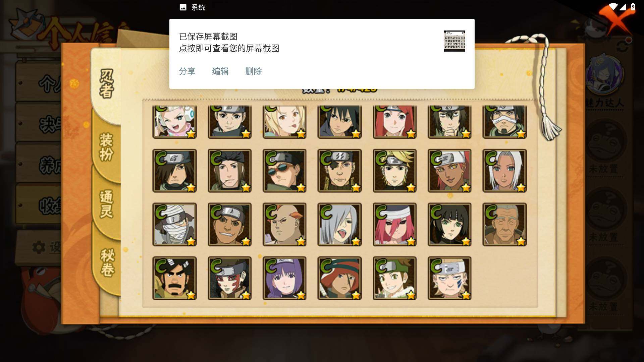The height and width of the screenshot is (362, 644).
Task: Select the pink-haired ninja with hat
Action: [394, 224]
